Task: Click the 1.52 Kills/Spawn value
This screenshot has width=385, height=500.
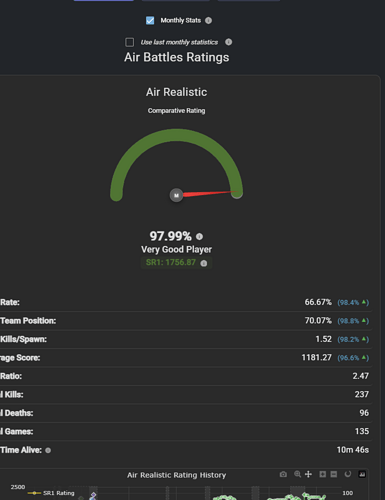Action: (x=324, y=339)
